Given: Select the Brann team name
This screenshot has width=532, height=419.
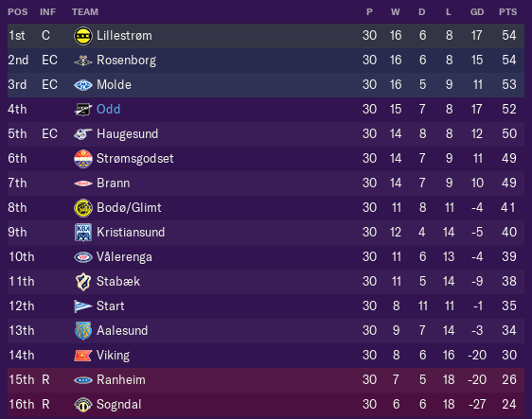Looking at the screenshot, I should pos(113,183).
